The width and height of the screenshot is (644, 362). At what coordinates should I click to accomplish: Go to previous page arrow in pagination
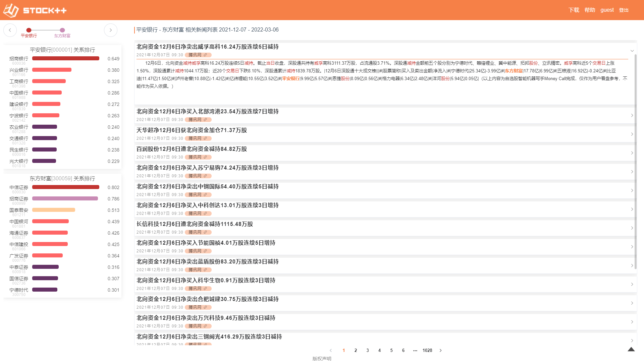coord(331,350)
